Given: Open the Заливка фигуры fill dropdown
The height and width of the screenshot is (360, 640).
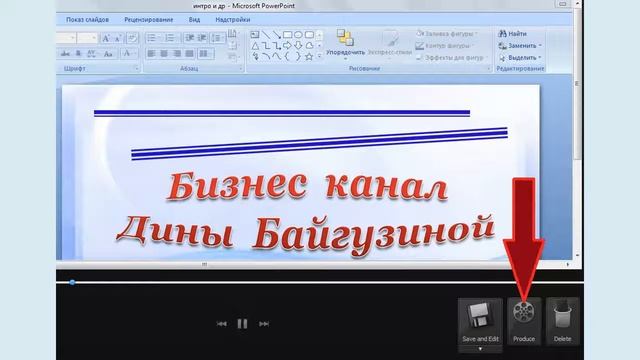Looking at the screenshot, I should click(x=447, y=34).
